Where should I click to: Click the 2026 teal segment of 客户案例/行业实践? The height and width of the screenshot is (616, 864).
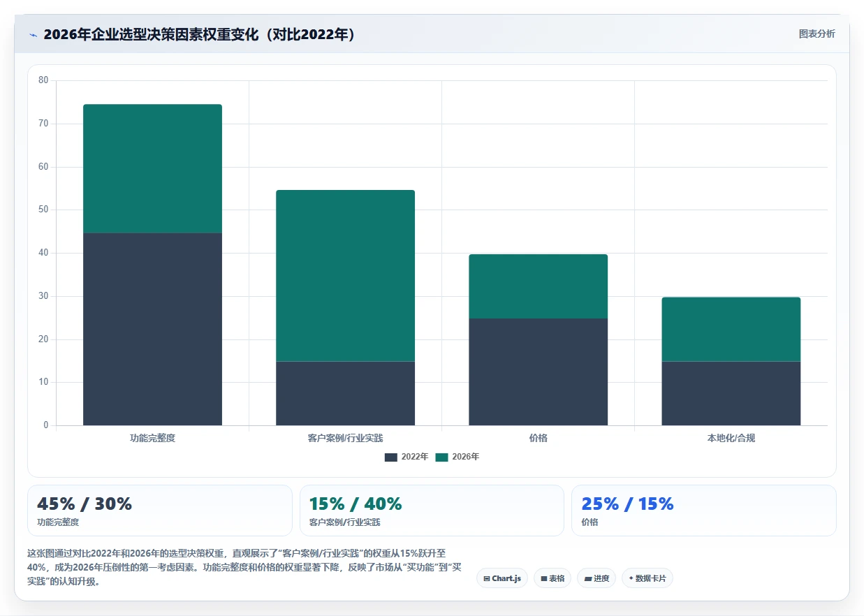coord(345,275)
